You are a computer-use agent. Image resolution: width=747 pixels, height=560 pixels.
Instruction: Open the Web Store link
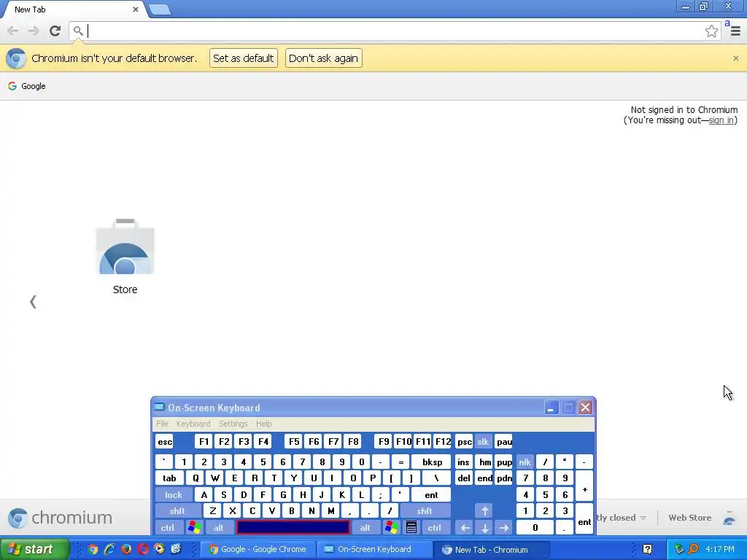pyautogui.click(x=689, y=518)
